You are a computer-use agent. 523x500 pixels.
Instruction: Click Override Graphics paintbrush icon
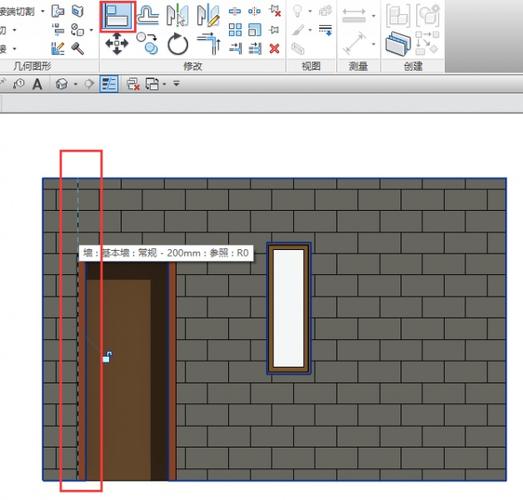[x=298, y=30]
